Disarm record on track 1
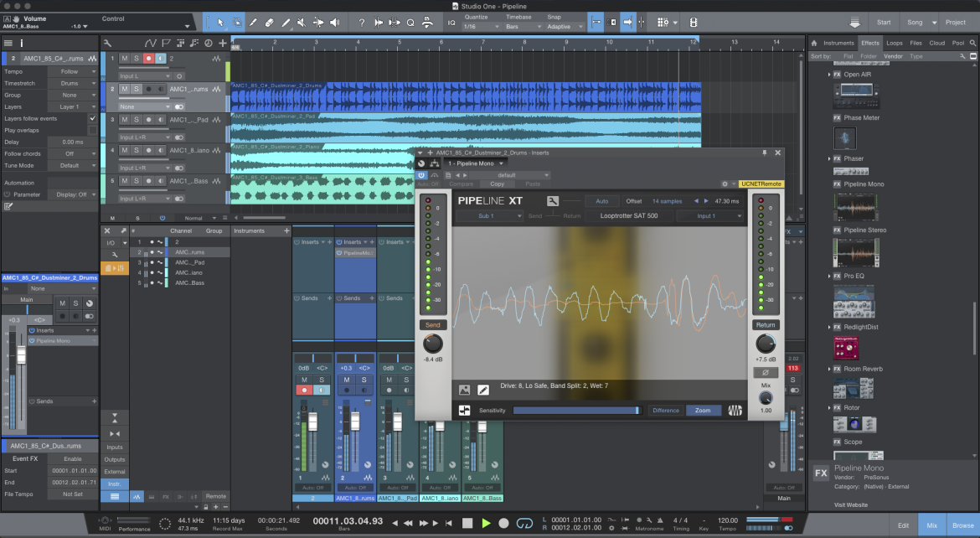980x538 pixels. pos(149,58)
